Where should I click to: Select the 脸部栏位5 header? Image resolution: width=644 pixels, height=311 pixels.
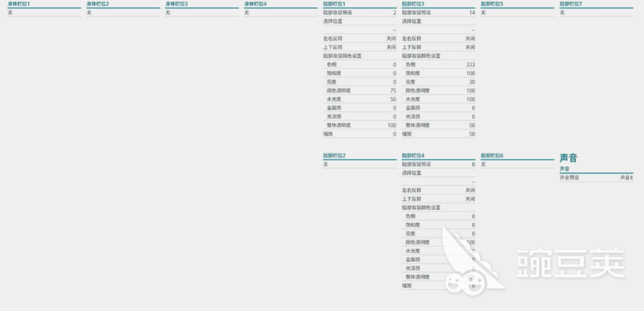492,4
